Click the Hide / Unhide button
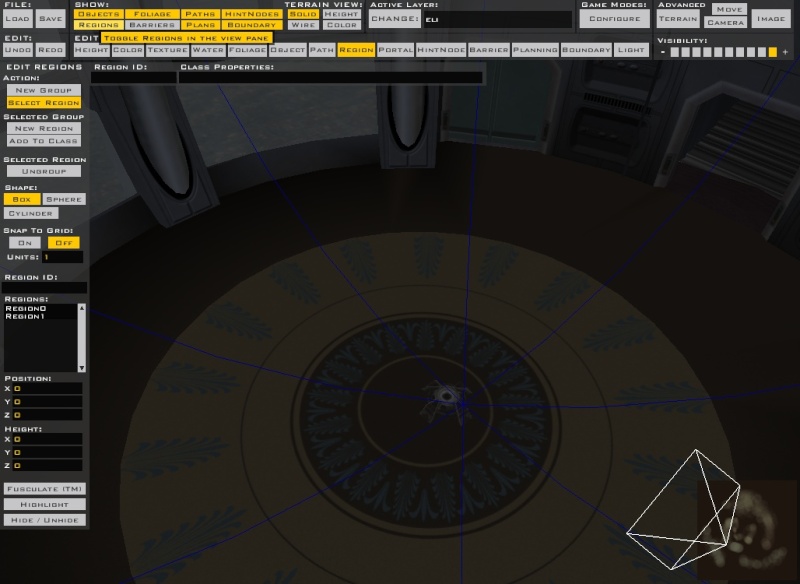This screenshot has width=800, height=584. (x=45, y=520)
